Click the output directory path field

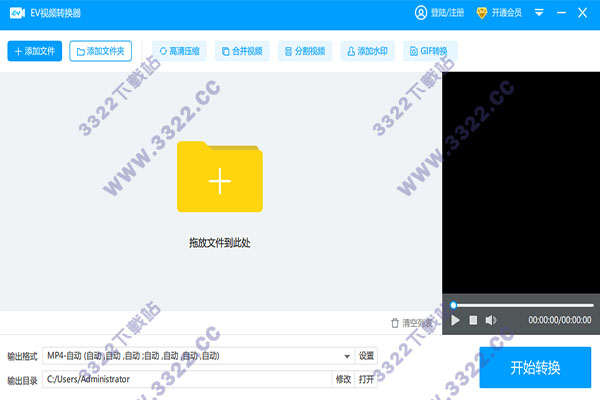click(x=187, y=379)
